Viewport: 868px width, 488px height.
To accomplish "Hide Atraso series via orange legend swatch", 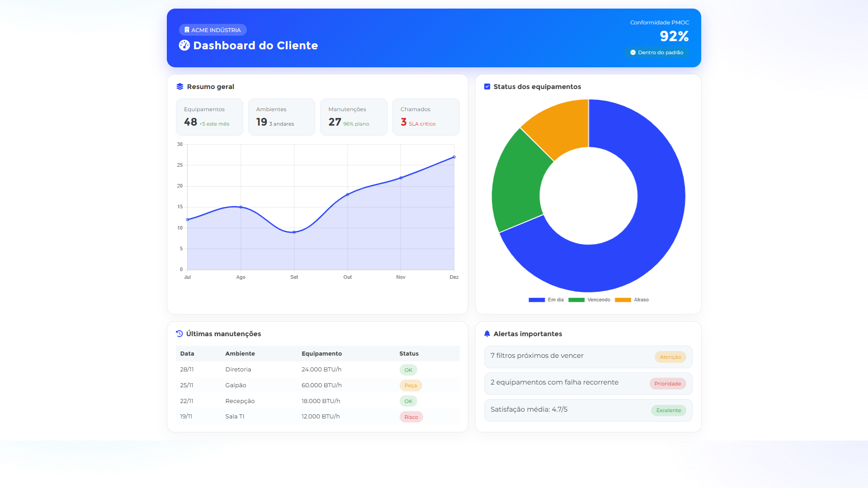I will [623, 300].
